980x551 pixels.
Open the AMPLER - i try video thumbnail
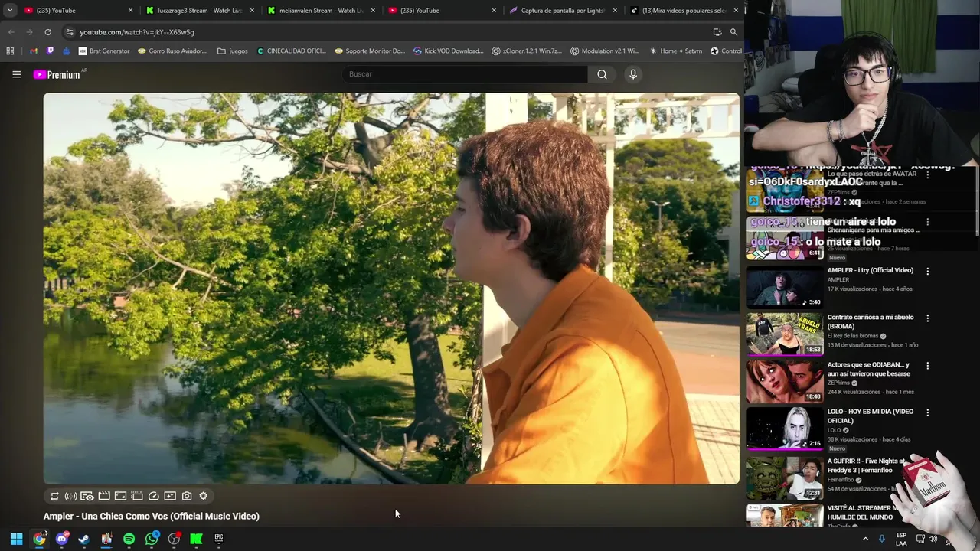point(785,286)
